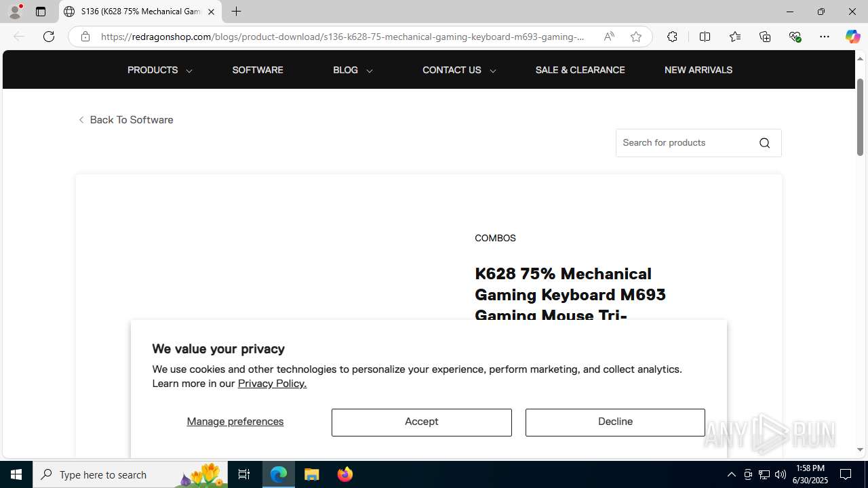The width and height of the screenshot is (868, 488).
Task: Toggle split screen view
Action: coord(705,37)
